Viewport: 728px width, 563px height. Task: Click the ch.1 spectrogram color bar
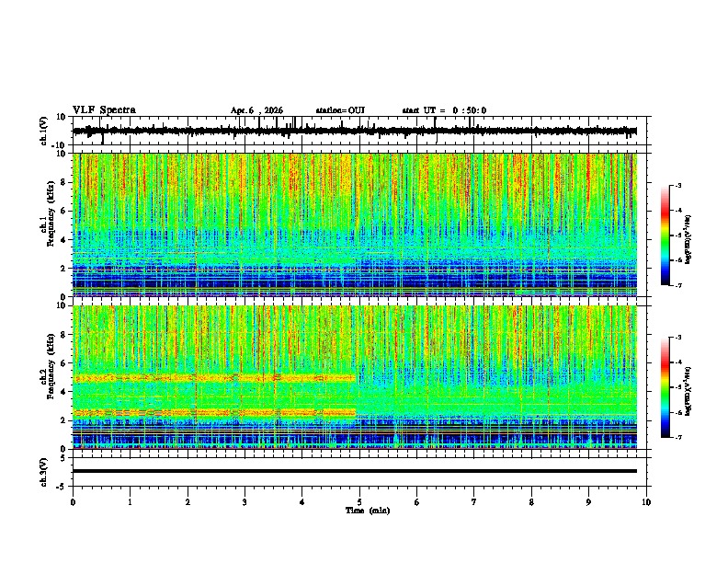pyautogui.click(x=665, y=236)
